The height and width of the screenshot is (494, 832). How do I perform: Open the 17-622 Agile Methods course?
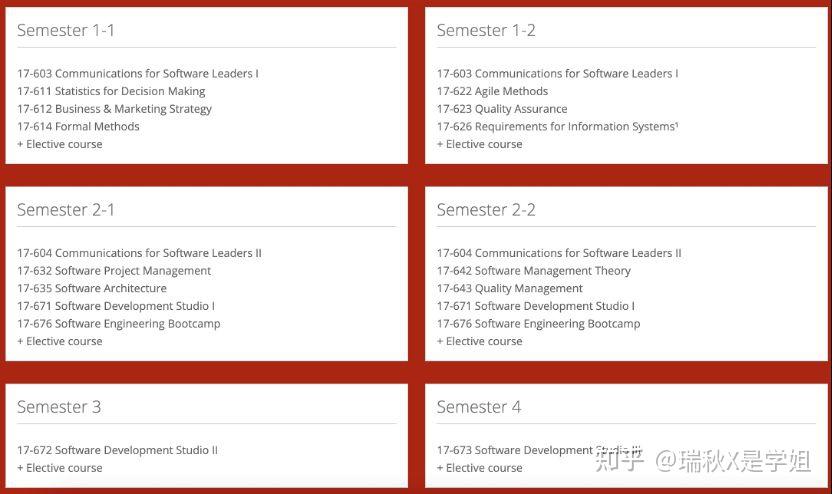(x=492, y=91)
